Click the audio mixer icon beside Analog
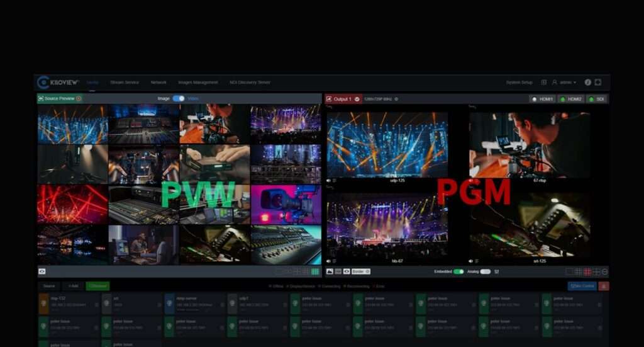Viewport: 644px width, 347px height. (497, 271)
